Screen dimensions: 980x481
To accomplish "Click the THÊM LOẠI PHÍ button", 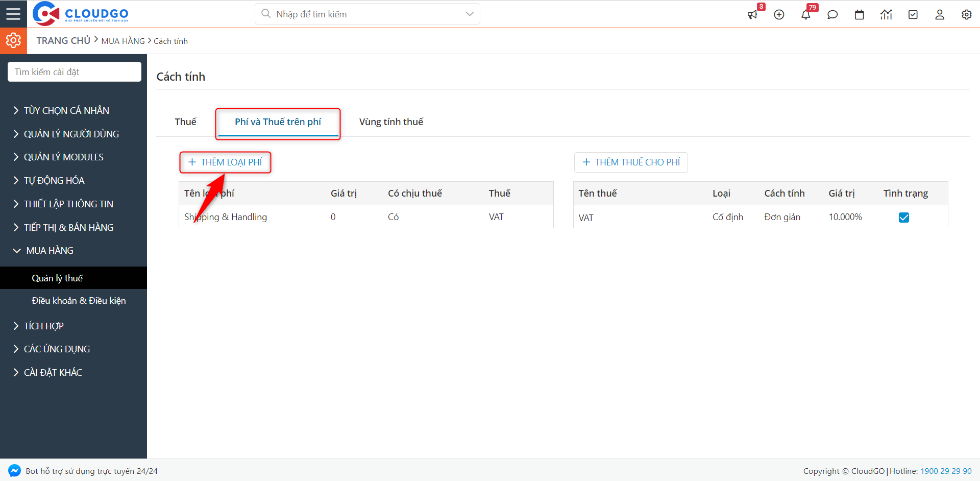I will [x=225, y=162].
